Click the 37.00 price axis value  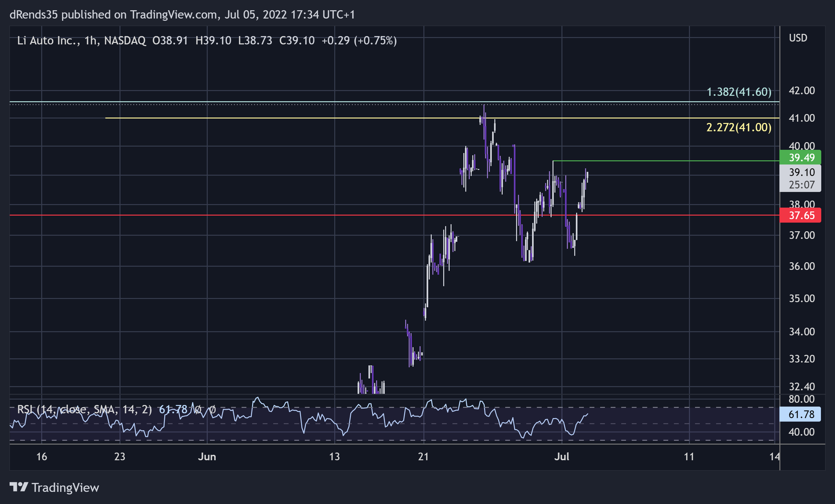[802, 235]
